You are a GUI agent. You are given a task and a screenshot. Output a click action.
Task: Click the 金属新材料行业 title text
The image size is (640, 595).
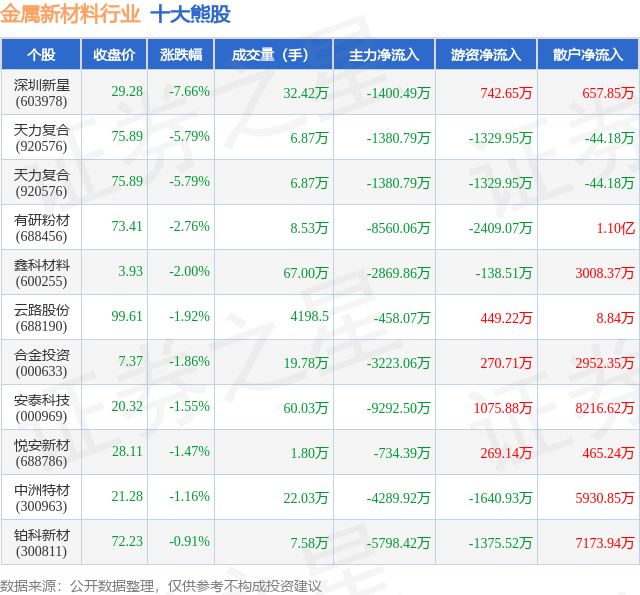pos(70,14)
